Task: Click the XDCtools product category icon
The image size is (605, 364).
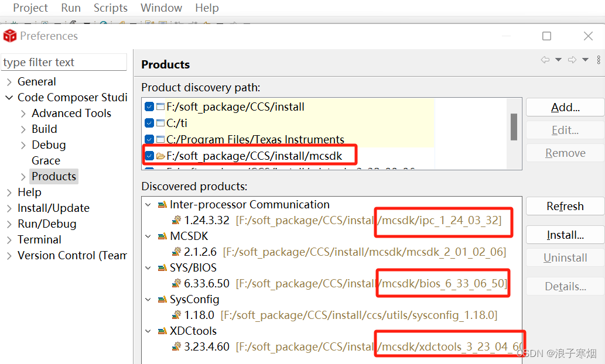Action: 162,331
